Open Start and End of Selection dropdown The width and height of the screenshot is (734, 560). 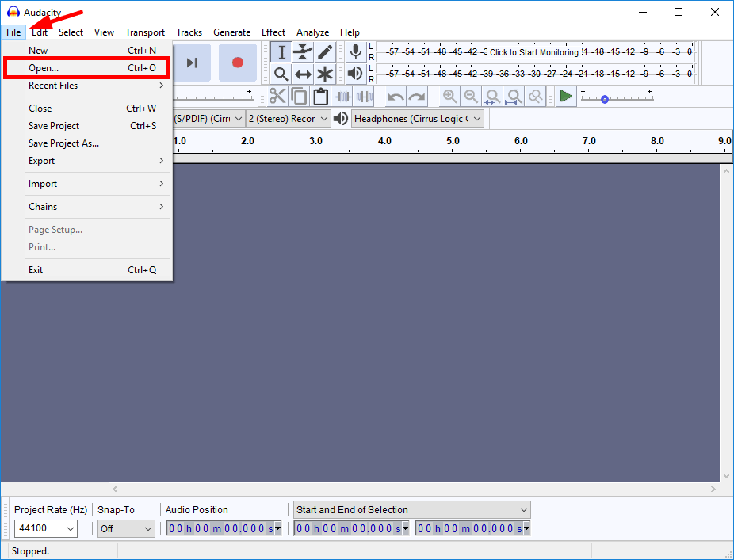[412, 510]
